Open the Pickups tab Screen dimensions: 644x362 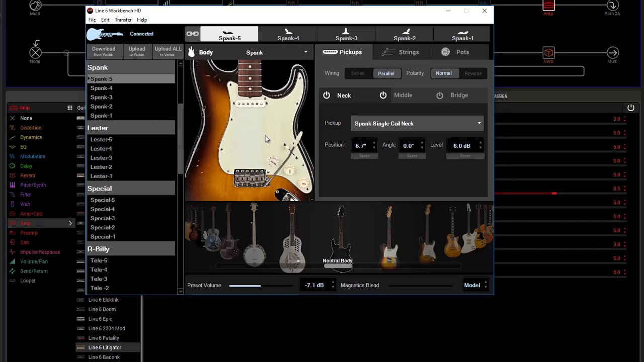coord(343,52)
